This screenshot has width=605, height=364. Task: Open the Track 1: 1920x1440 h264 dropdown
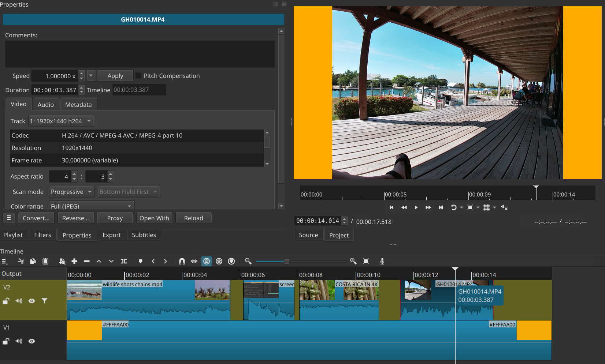(61, 121)
